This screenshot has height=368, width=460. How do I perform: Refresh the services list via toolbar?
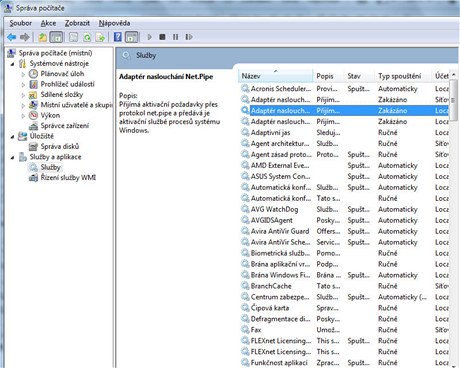coord(87,37)
